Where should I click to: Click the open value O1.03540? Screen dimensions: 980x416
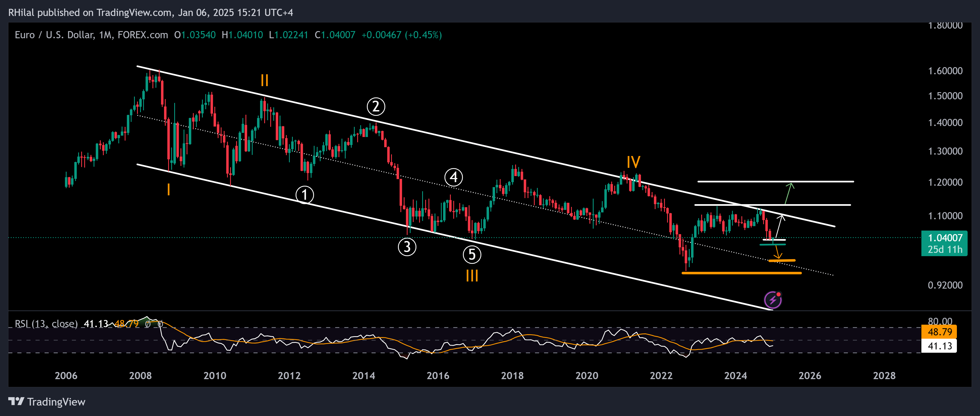pyautogui.click(x=195, y=35)
